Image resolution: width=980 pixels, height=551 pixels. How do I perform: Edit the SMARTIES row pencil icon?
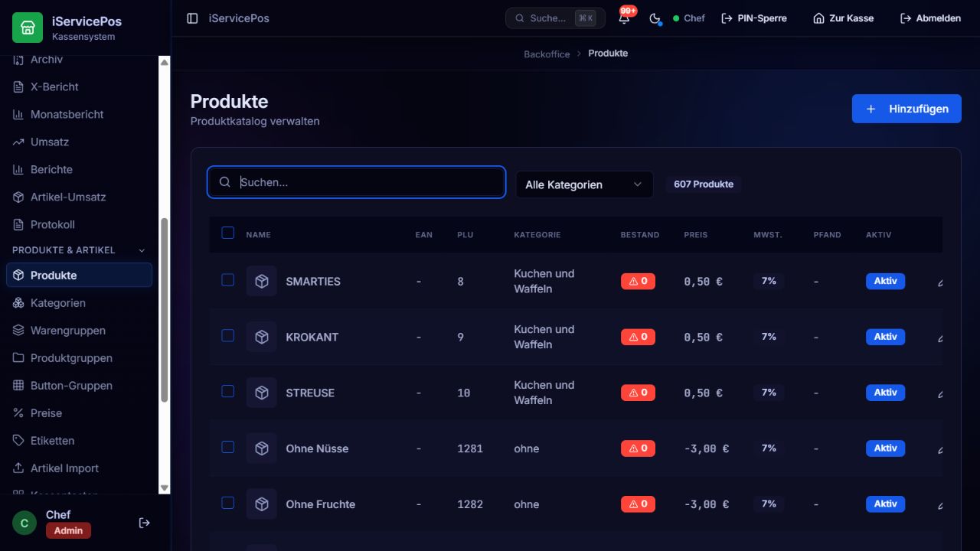[x=939, y=282]
